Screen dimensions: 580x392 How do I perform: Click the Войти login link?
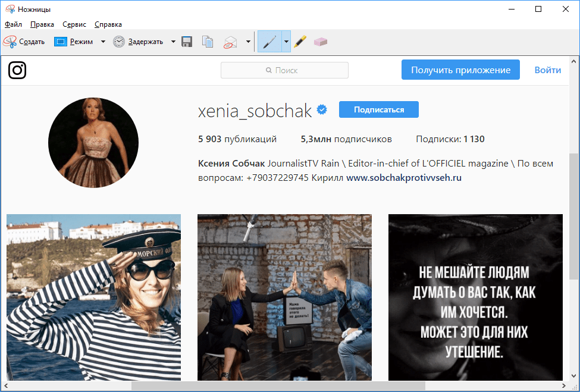click(x=547, y=70)
